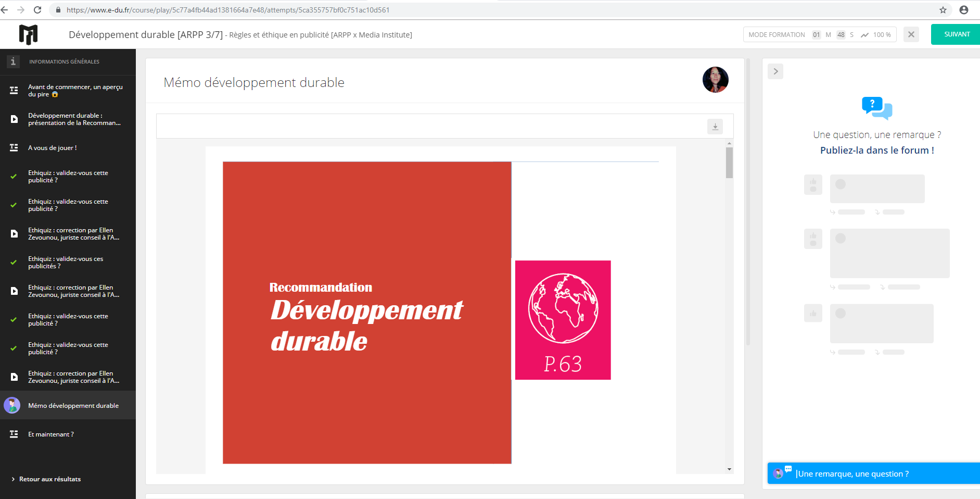Click the browser address bar URL

click(228, 10)
